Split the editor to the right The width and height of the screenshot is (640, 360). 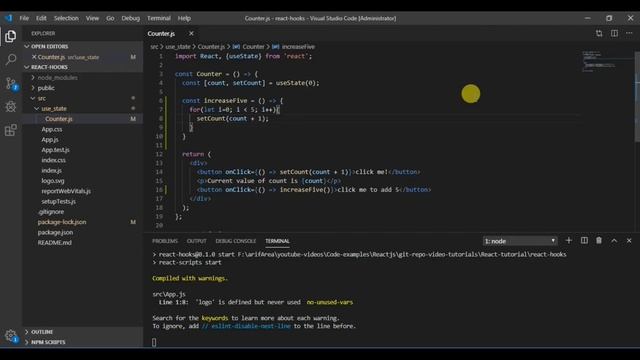pyautogui.click(x=614, y=33)
